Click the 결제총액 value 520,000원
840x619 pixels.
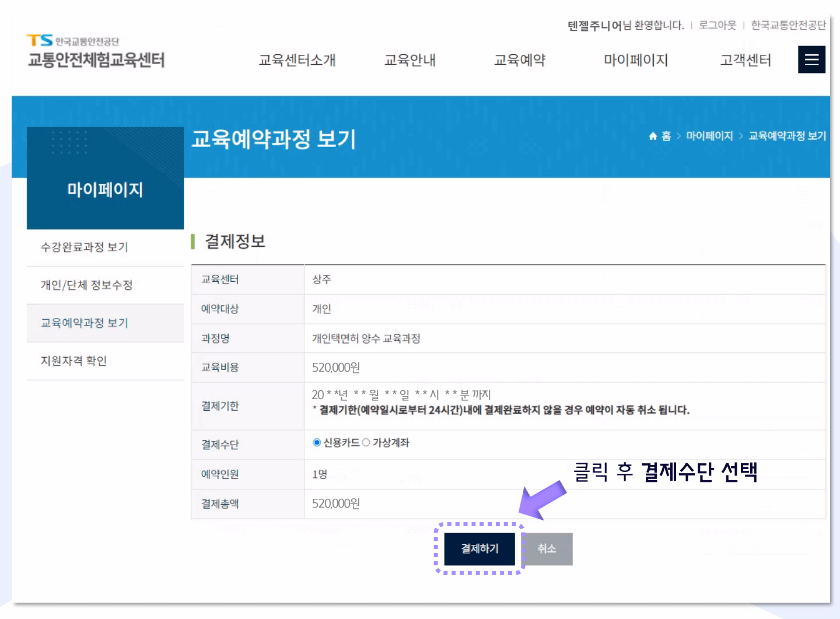[336, 503]
